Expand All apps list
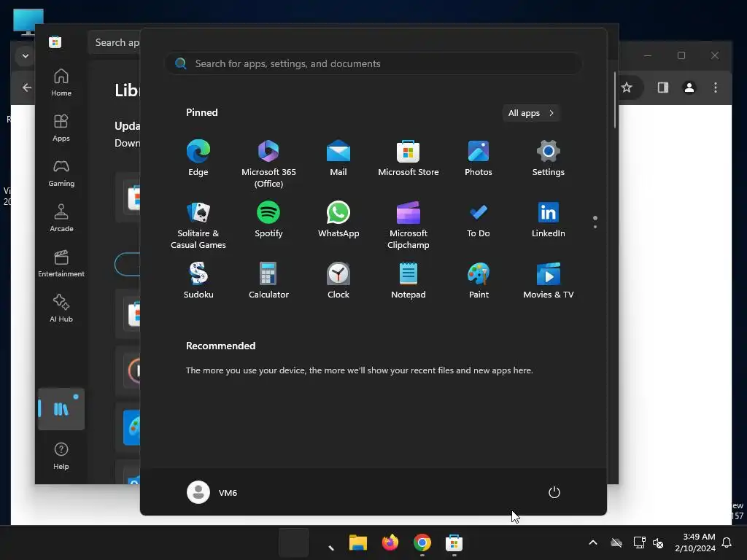This screenshot has height=560, width=747. 531,113
